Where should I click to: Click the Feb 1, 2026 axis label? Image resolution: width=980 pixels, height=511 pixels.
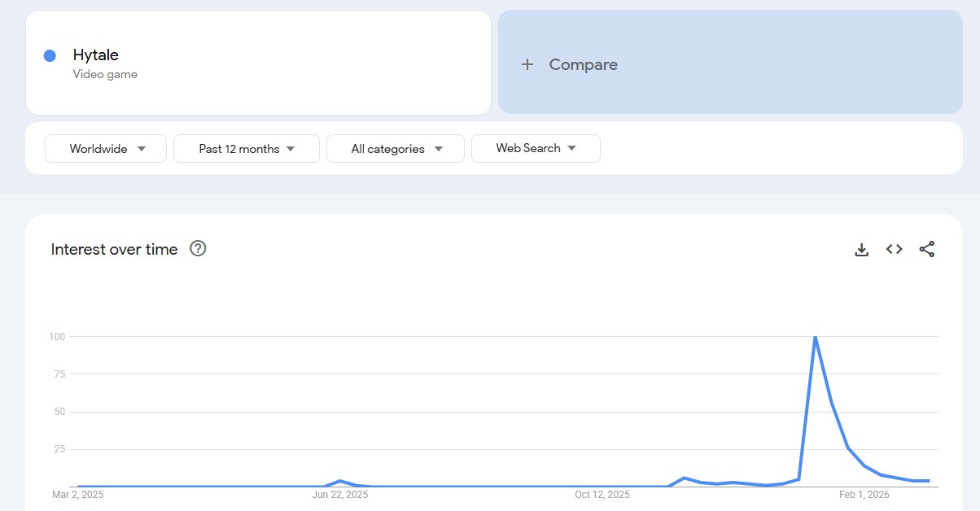click(864, 495)
